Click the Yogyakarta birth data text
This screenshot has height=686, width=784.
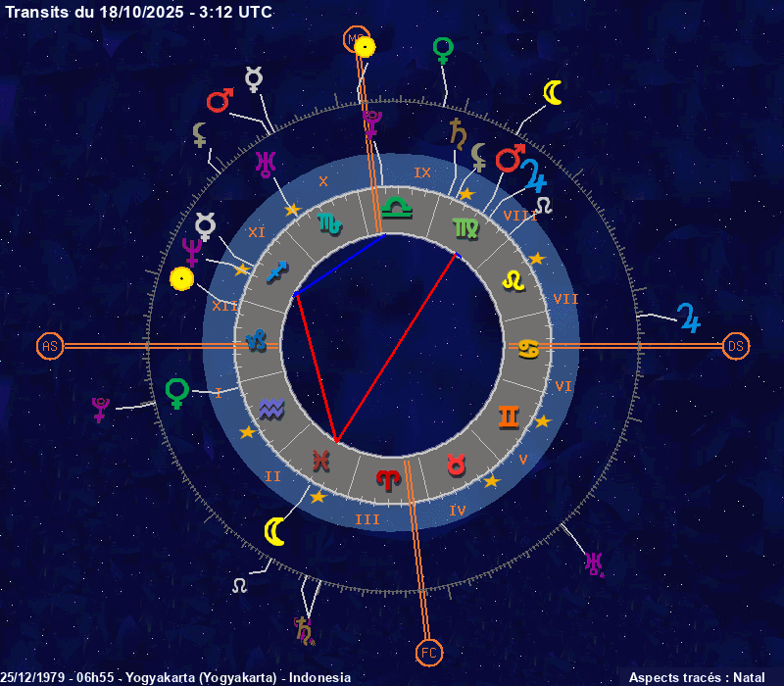[176, 677]
